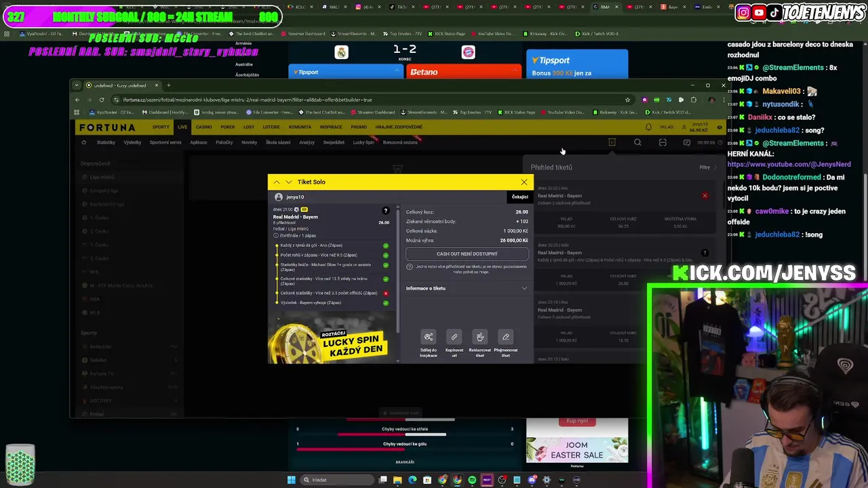The width and height of the screenshot is (868, 488).
Task: Click the FORTUNA logo
Action: [107, 127]
